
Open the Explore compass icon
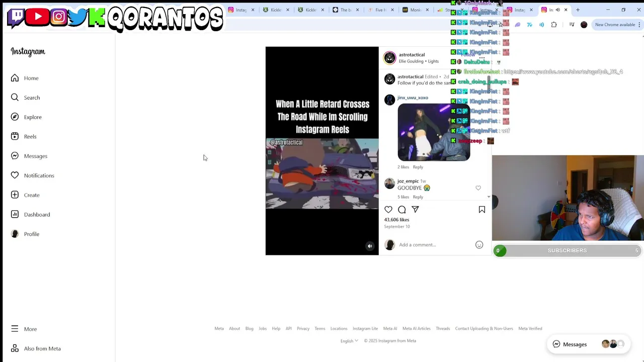[x=15, y=117]
